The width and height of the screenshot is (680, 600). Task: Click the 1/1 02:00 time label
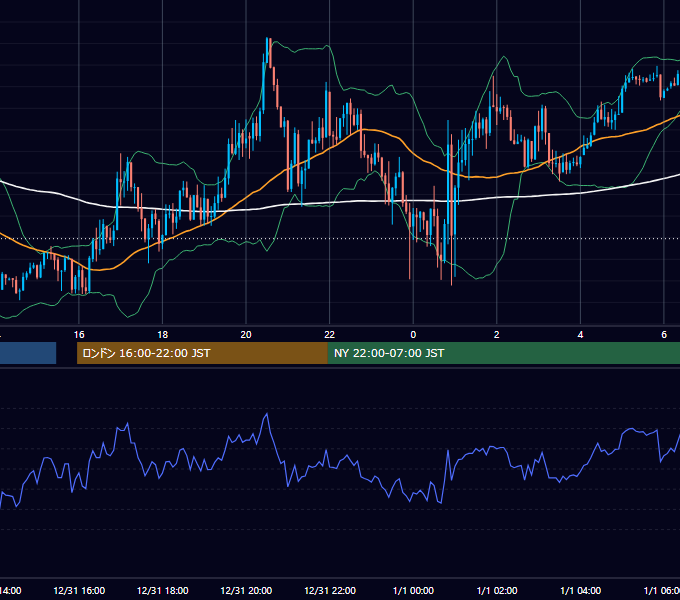coord(497,591)
